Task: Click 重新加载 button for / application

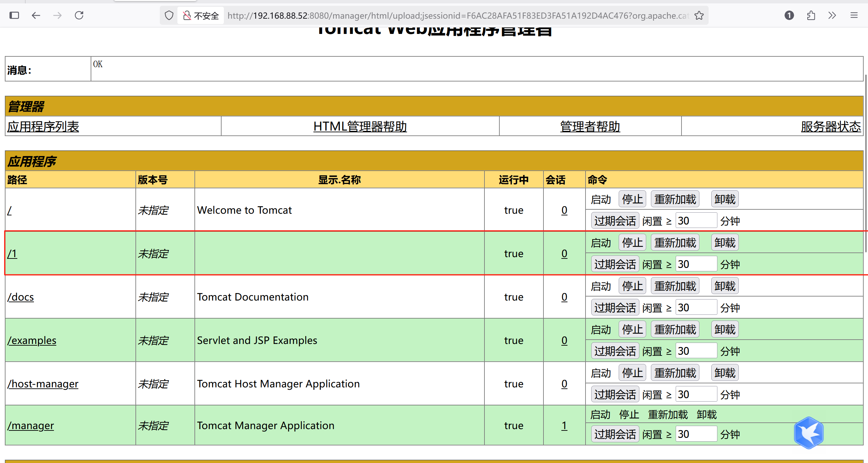Action: (x=675, y=199)
